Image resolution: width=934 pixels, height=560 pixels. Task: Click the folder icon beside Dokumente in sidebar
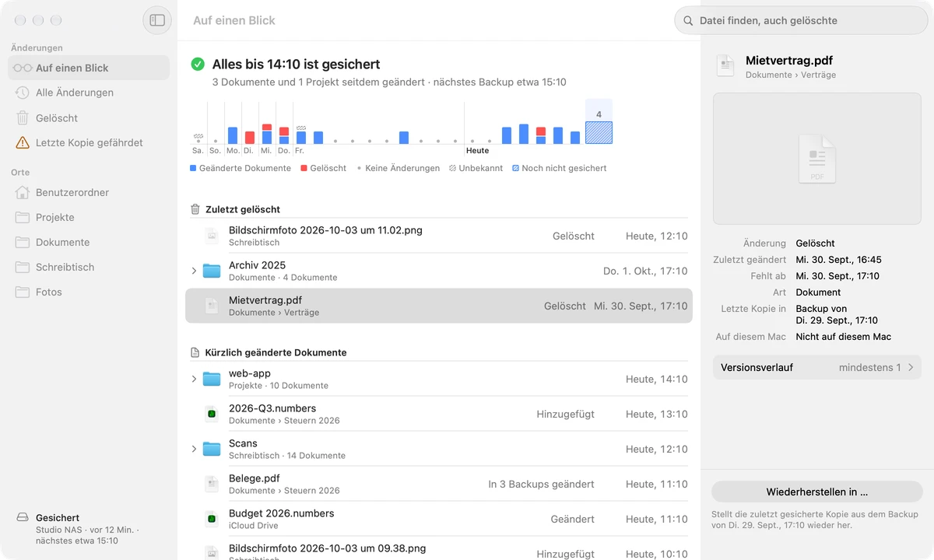click(x=23, y=242)
